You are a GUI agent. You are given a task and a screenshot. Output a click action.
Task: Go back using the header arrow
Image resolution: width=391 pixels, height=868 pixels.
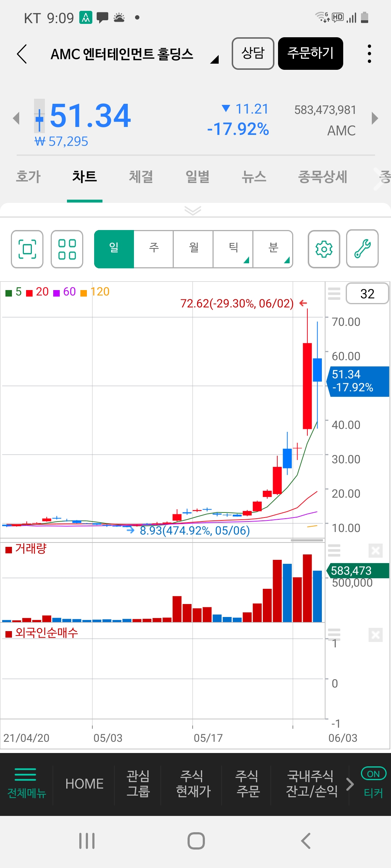pos(22,54)
